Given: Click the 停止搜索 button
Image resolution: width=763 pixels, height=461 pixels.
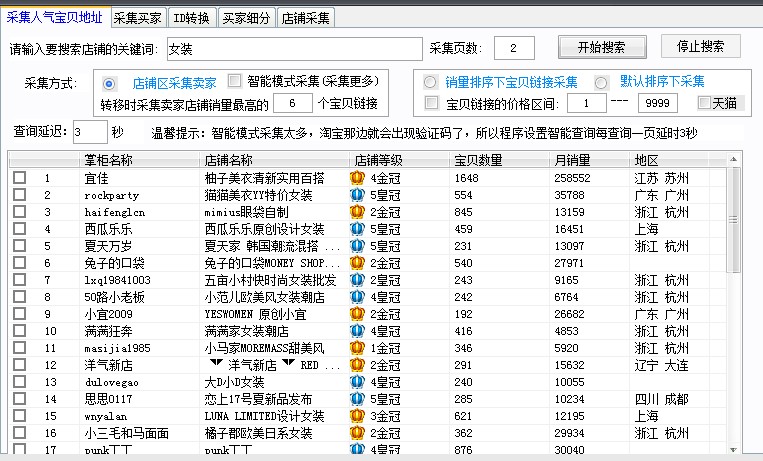Looking at the screenshot, I should point(700,47).
